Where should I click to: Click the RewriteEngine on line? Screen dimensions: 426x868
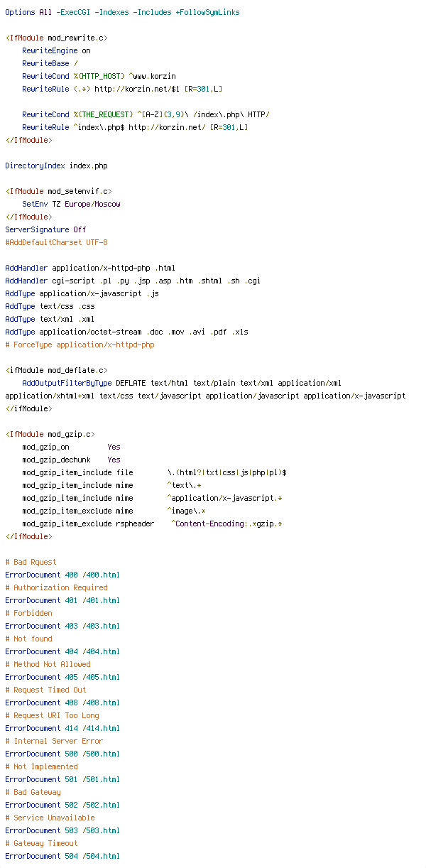56,50
